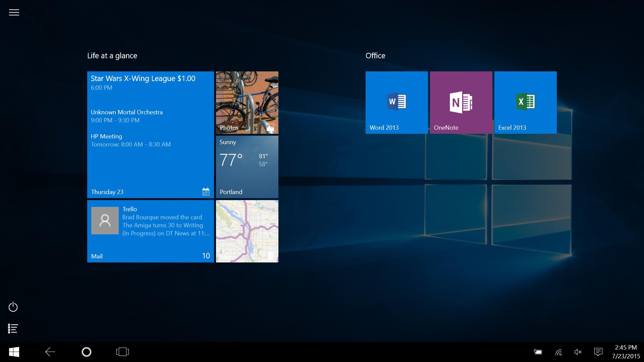The image size is (644, 362).
Task: Select Unknown Mortal Orchestra event
Action: point(127,116)
